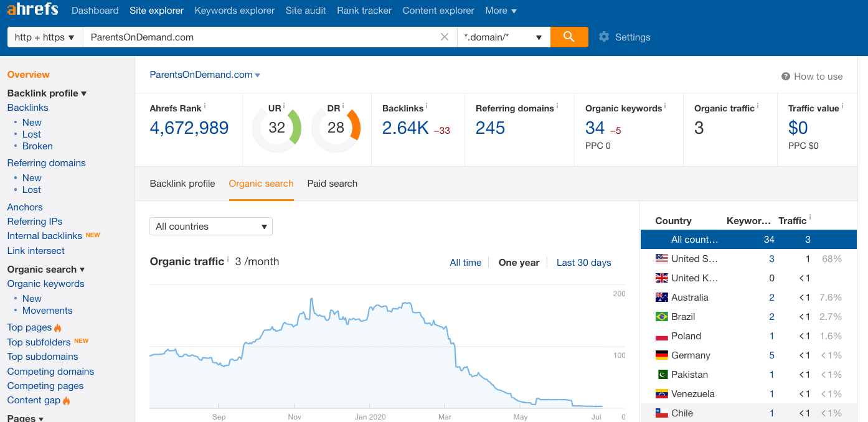The image size is (868, 422).
Task: Click the 245 referring domains value
Action: (x=491, y=128)
